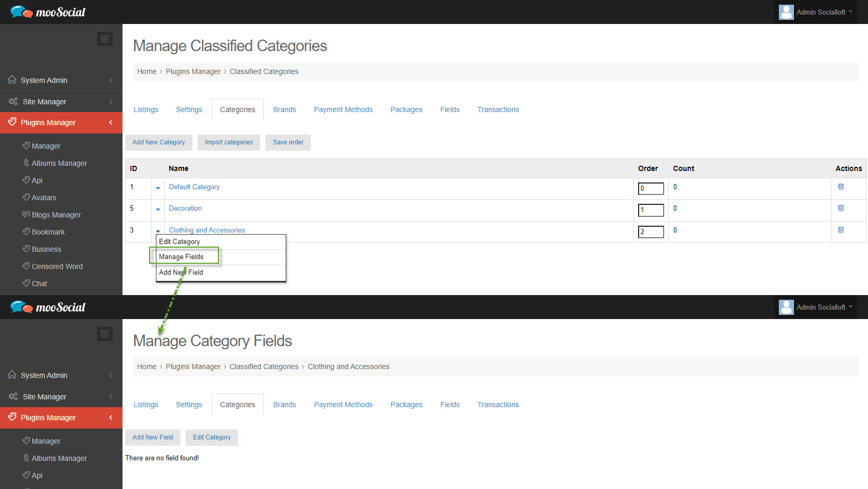Click the plug icon beside upper Plugins Manager
This screenshot has height=489, width=868.
click(12, 122)
